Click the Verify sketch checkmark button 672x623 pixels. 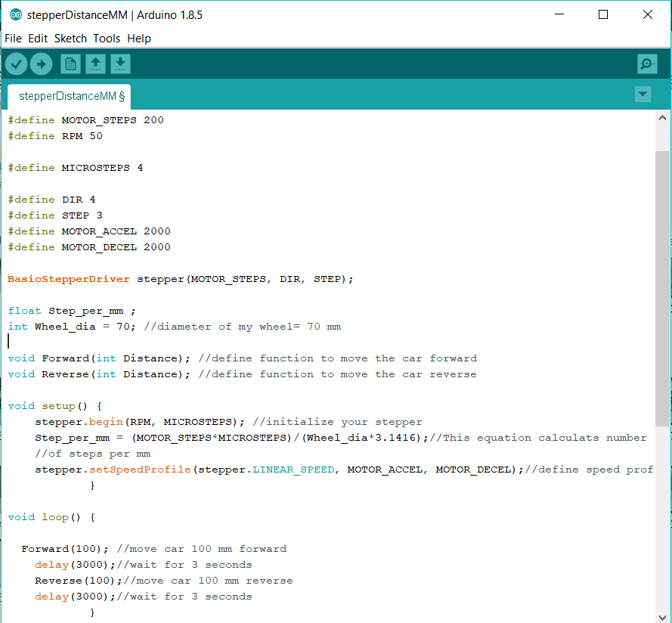click(17, 64)
